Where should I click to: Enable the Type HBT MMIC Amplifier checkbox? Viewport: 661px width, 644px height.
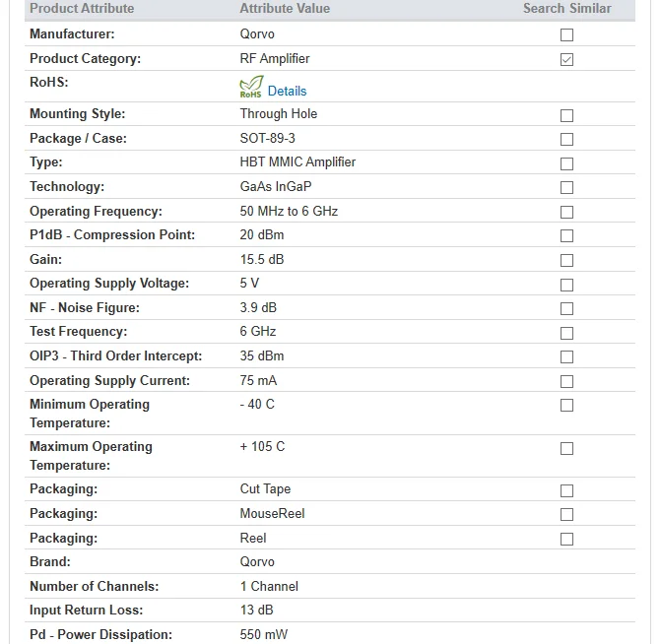click(x=566, y=163)
